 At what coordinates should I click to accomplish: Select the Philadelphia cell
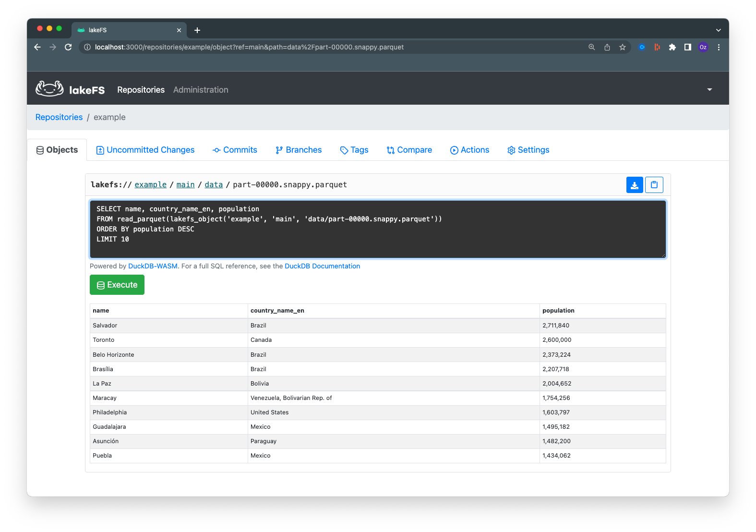169,412
